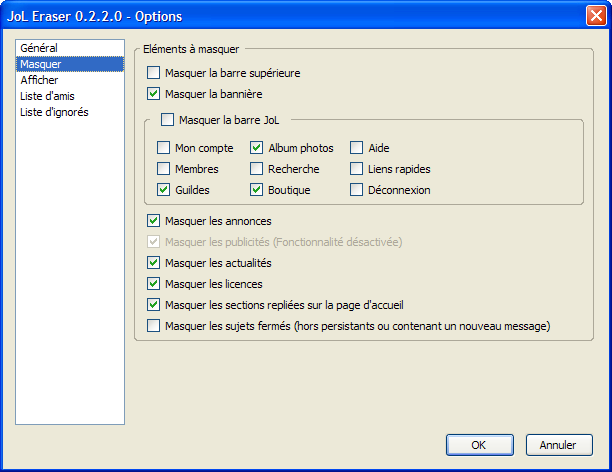612x472 pixels.
Task: Enable the Liens rapides checkbox
Action: 356,169
